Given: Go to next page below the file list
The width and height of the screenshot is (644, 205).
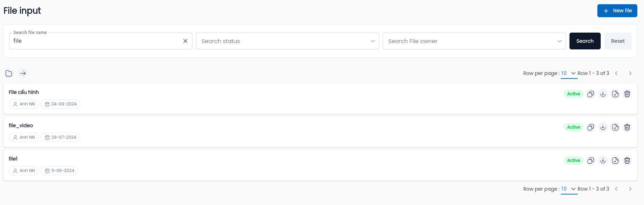Looking at the screenshot, I should point(630,189).
